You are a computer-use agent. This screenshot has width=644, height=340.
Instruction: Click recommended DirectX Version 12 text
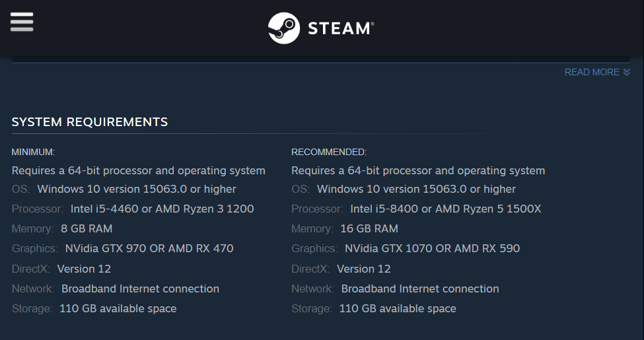pos(363,269)
